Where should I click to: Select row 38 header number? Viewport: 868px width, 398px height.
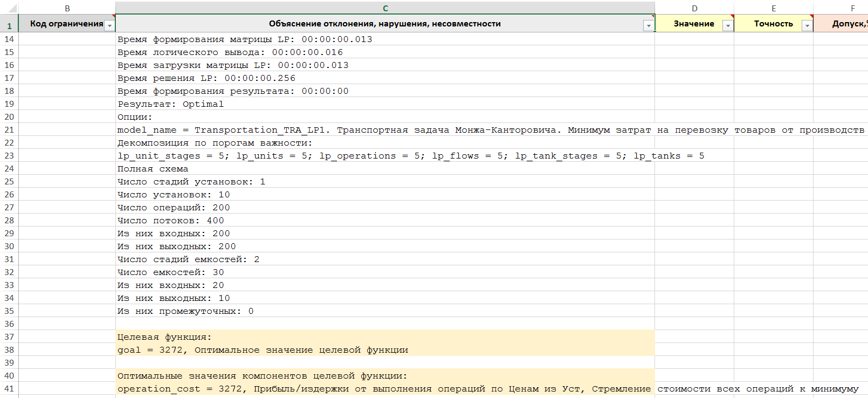[x=9, y=350]
